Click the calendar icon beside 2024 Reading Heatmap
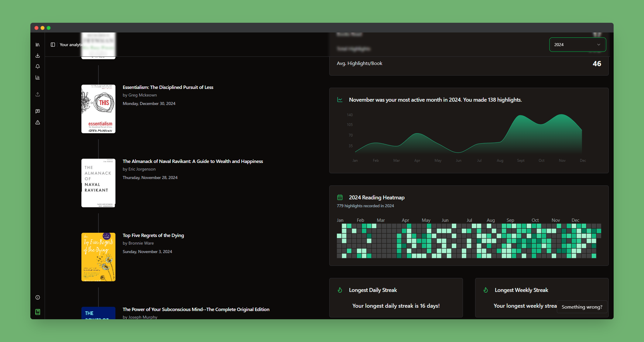Screen dimensions: 644x342 [x=341, y=197]
